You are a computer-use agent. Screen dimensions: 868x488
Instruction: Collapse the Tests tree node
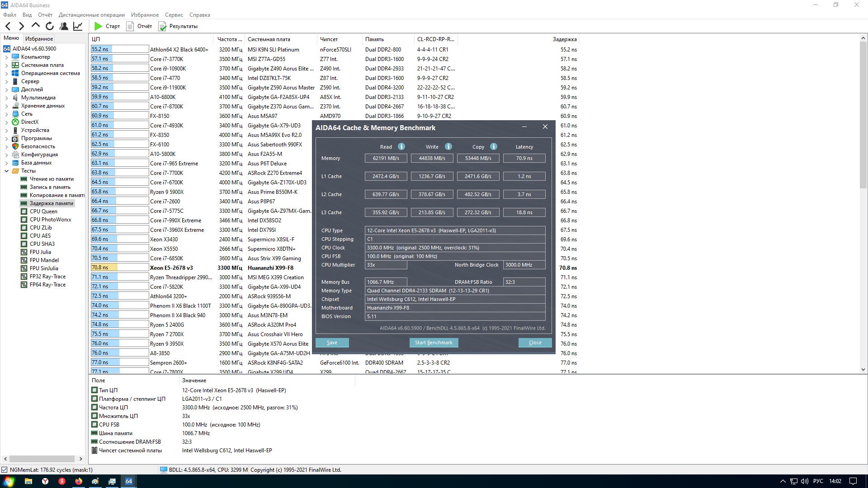click(x=6, y=171)
